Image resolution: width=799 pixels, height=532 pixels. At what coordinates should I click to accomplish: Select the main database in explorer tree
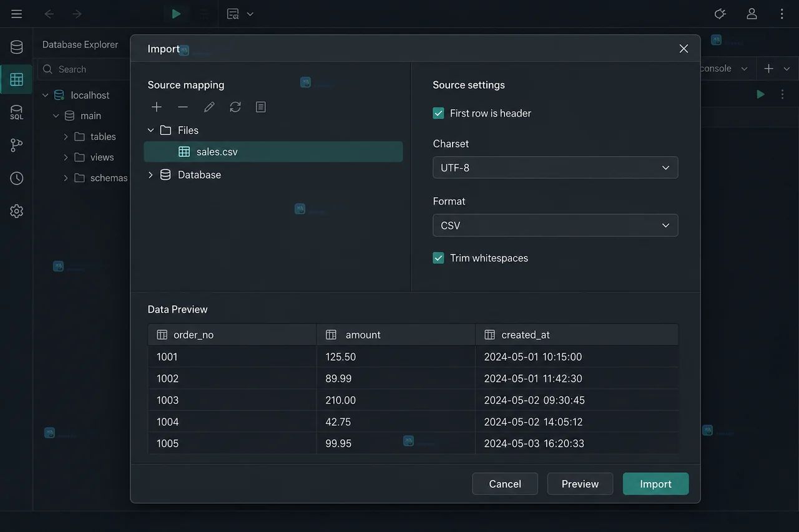(91, 116)
